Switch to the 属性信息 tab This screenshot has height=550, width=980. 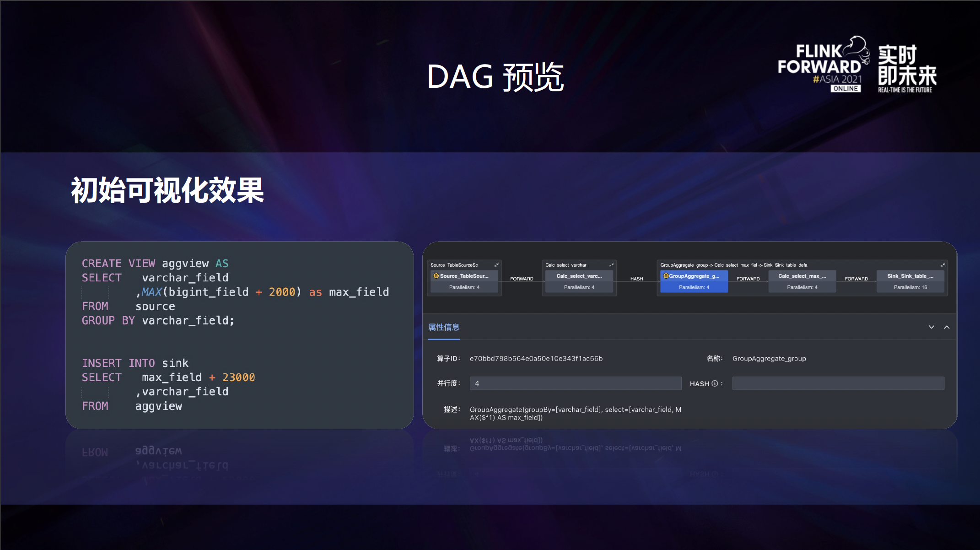coord(444,327)
